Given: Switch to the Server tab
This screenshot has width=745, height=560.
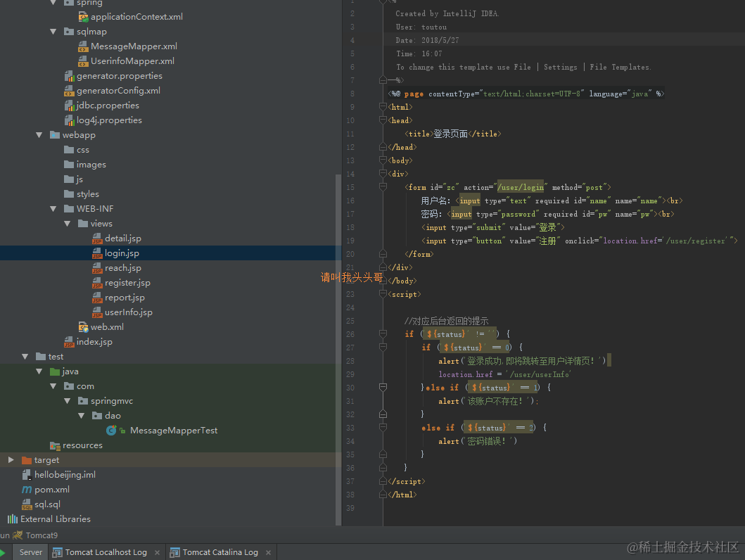Looking at the screenshot, I should (x=30, y=552).
